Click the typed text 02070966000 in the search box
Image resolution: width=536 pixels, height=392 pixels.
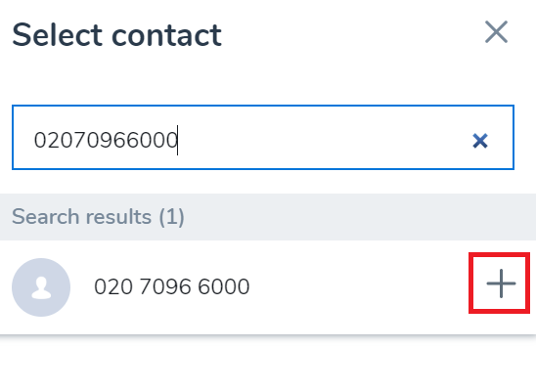coord(106,140)
